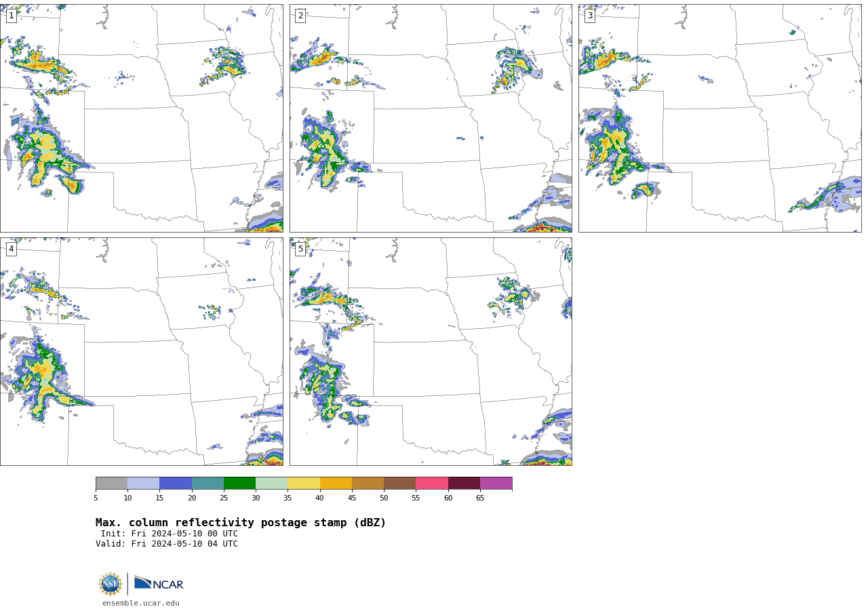Click the colorbar tick label 5
Screen dimensions: 868x611
(x=96, y=498)
